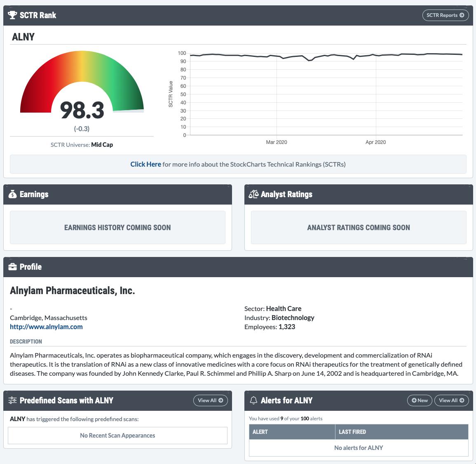476x464 pixels.
Task: Click the Apr 2020 axis label
Action: coord(376,142)
